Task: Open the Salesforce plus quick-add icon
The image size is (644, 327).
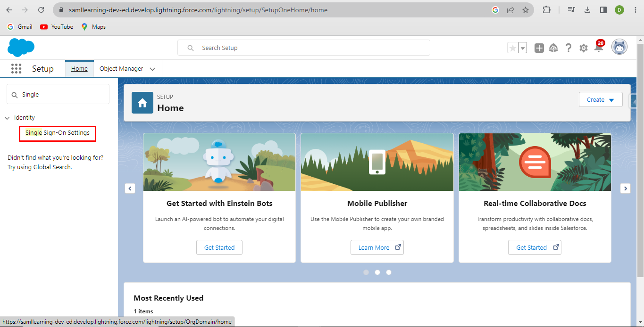Action: (539, 48)
